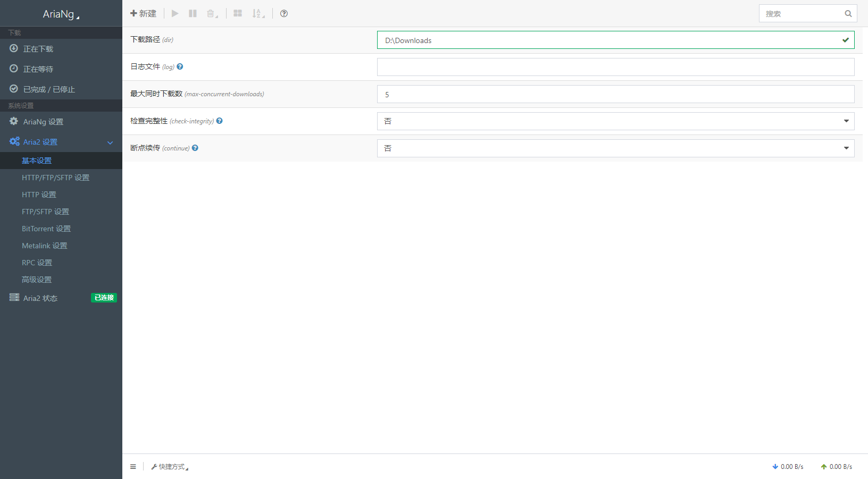Image resolution: width=868 pixels, height=479 pixels.
Task: Open the AriaNg title dropdown
Action: [61, 14]
